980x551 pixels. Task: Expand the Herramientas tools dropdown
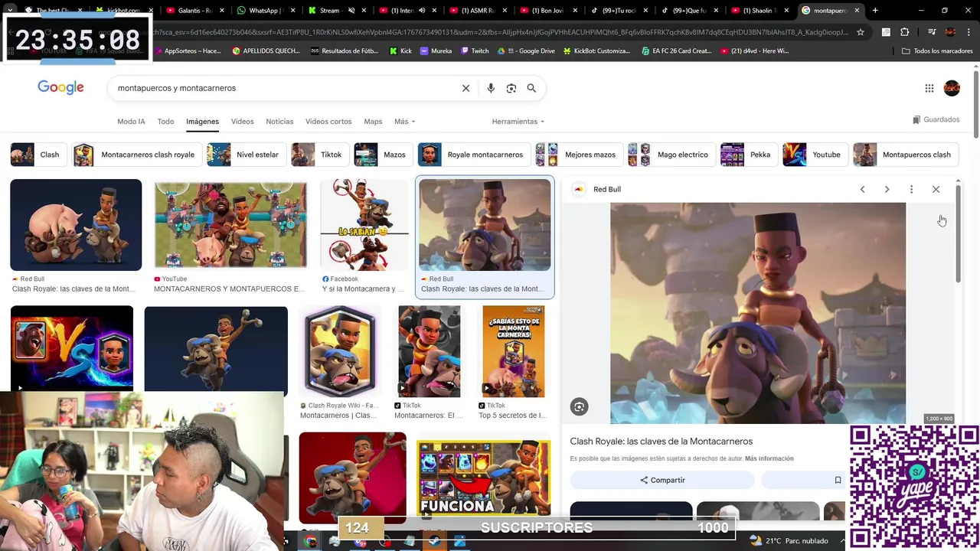pos(518,122)
